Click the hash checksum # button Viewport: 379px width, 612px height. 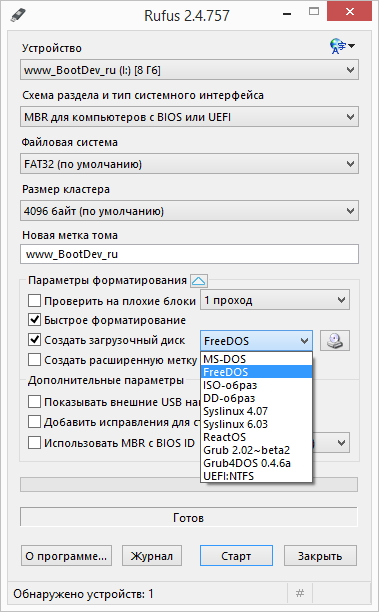(x=300, y=594)
